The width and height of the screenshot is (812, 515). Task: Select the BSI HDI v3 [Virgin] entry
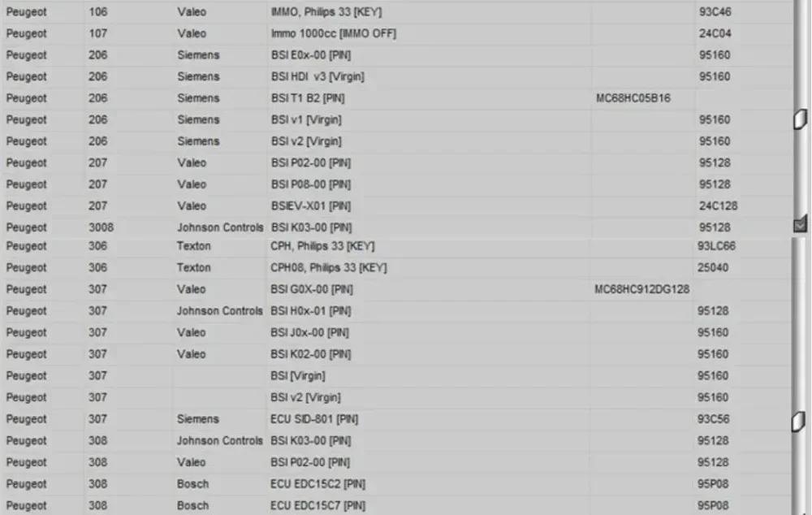tap(317, 76)
